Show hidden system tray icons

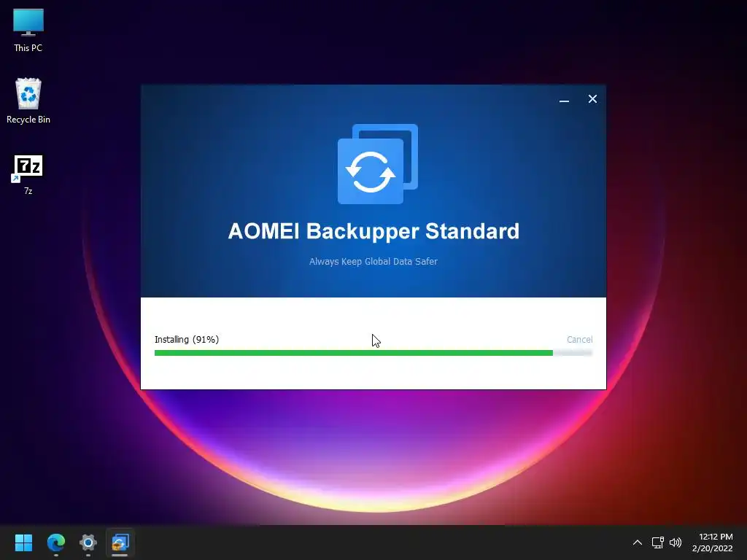pos(638,542)
